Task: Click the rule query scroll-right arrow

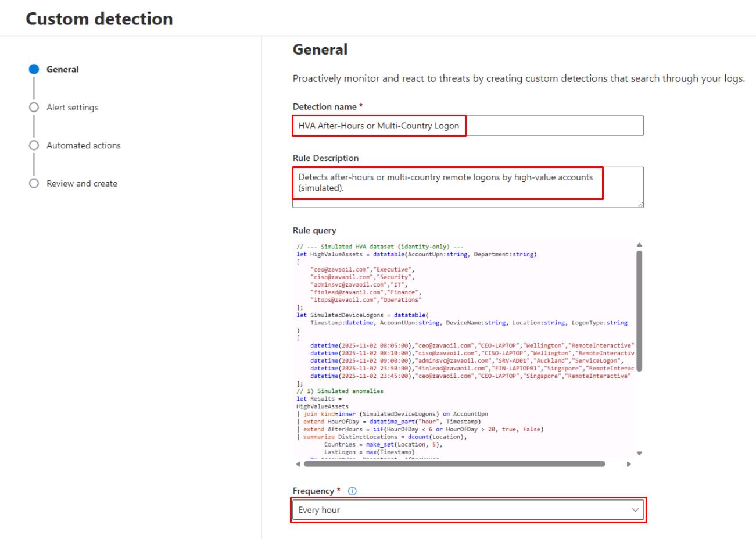Action: pyautogui.click(x=628, y=464)
